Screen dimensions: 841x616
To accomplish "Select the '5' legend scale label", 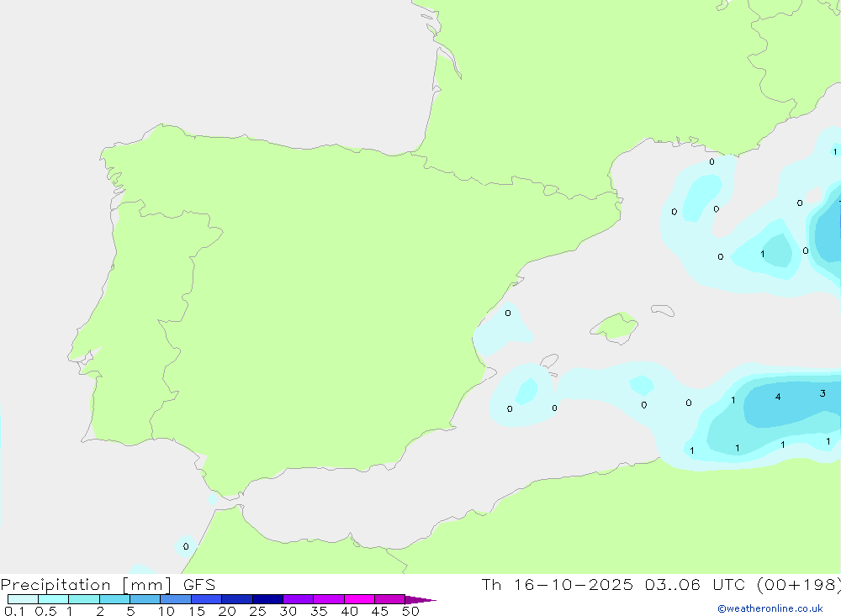I will coord(130,611).
